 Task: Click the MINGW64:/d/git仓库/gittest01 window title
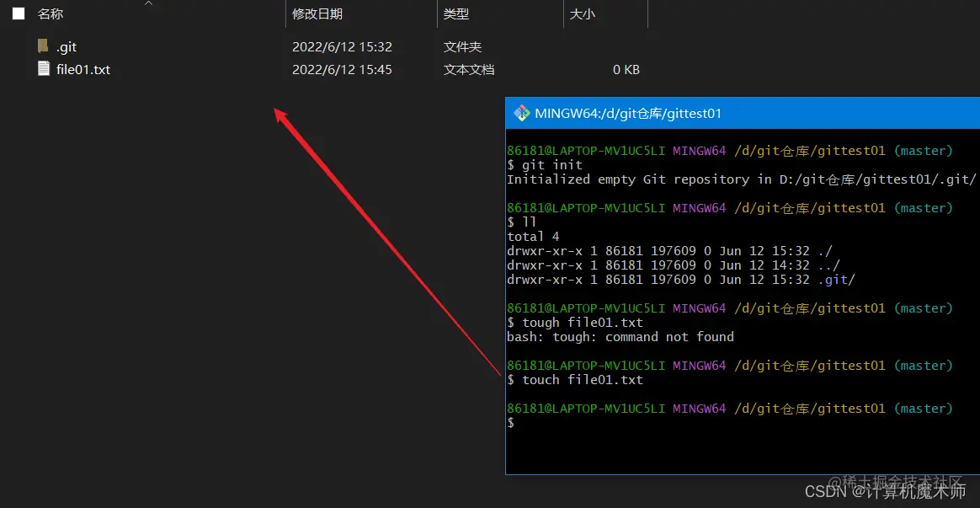tap(628, 113)
